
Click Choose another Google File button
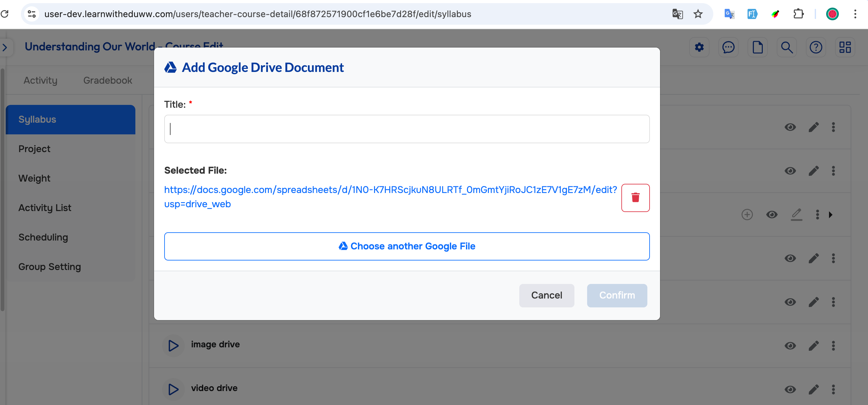(407, 246)
